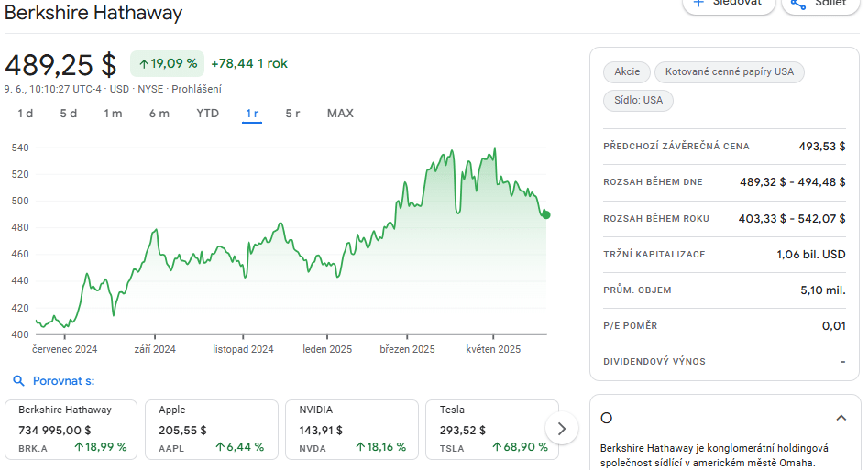Click the Kotované cenné papíry USA chip
This screenshot has height=470, width=868.
tap(729, 72)
